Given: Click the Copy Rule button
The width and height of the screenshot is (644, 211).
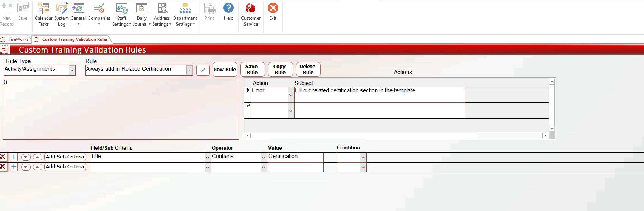Looking at the screenshot, I should pyautogui.click(x=280, y=70).
